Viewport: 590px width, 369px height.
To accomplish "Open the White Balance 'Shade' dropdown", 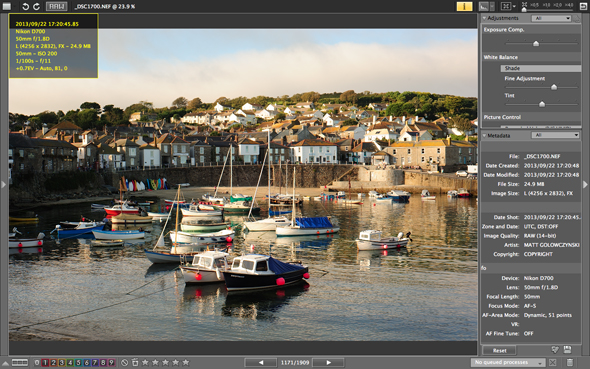I will (x=541, y=68).
